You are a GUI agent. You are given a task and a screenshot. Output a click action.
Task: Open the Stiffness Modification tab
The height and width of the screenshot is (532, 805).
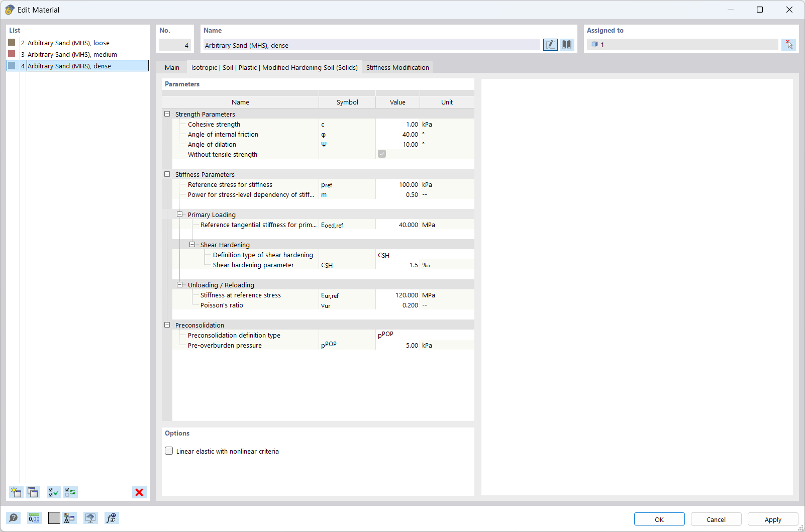pos(397,67)
